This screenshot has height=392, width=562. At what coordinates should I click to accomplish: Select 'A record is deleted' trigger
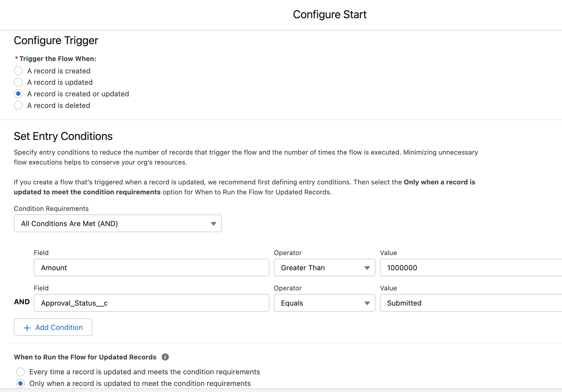[18, 105]
